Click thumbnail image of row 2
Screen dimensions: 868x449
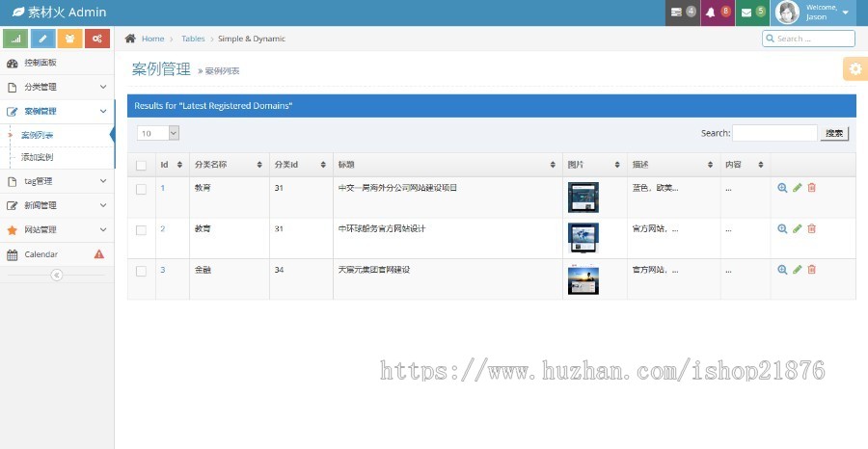[583, 238]
